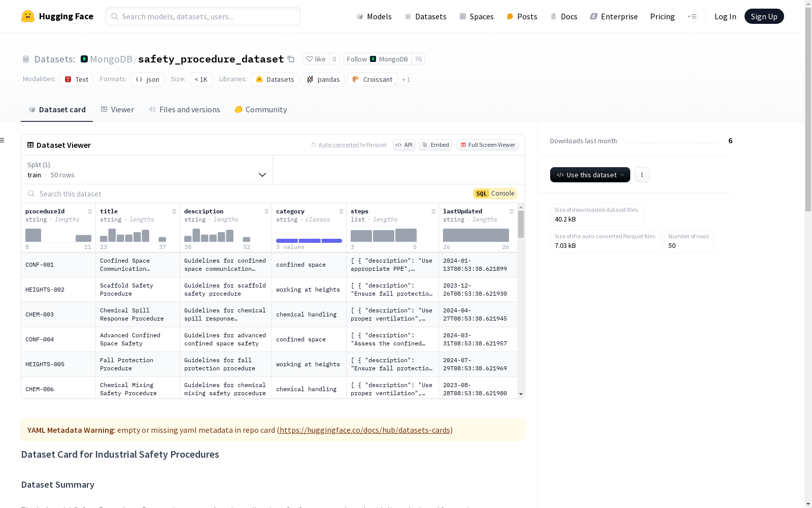Click the MongoDB organization avatar icon
812x508 pixels.
point(84,59)
